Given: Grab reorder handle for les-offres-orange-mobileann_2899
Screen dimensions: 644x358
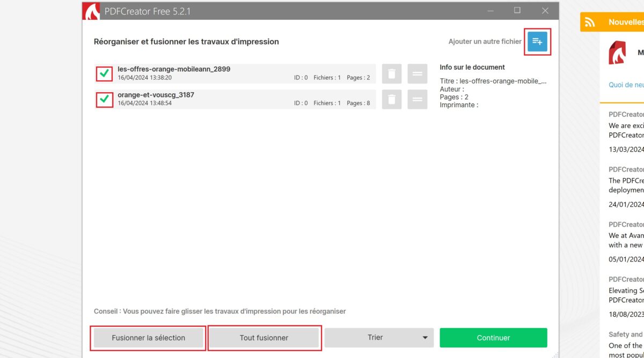Looking at the screenshot, I should [x=418, y=74].
